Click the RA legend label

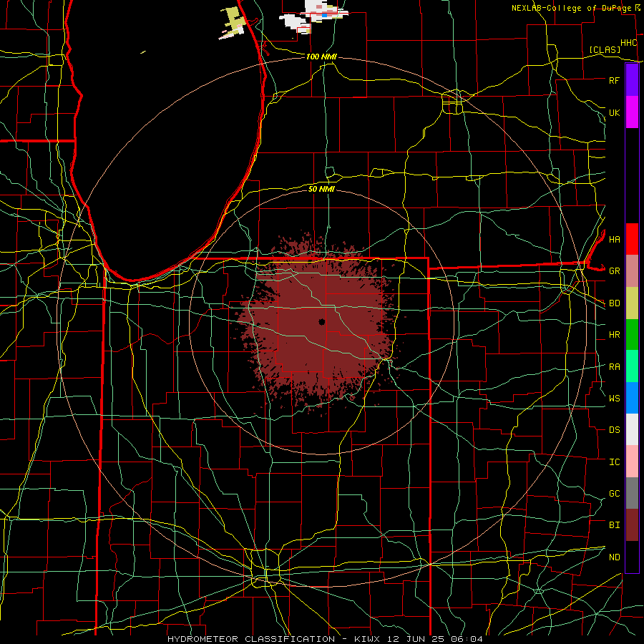[614, 366]
